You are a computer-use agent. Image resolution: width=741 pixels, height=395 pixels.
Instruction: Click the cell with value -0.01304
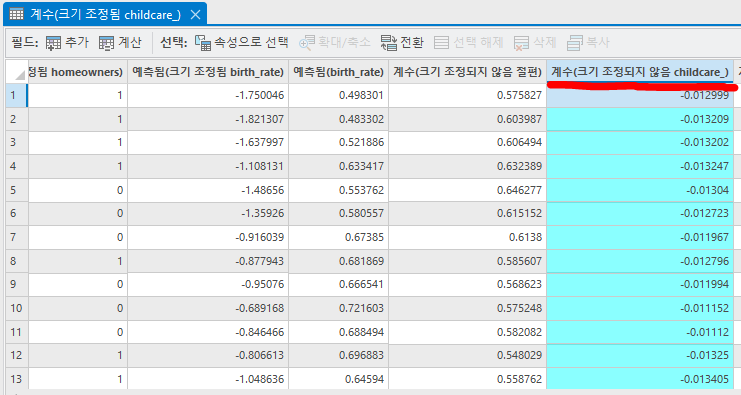click(x=640, y=190)
